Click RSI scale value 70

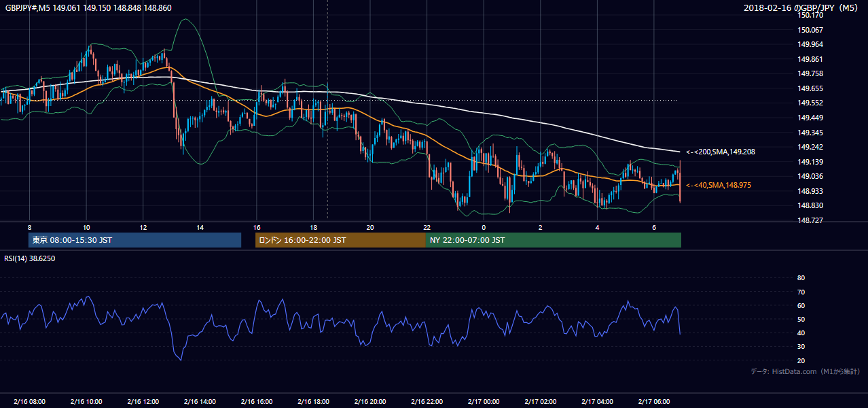pos(801,292)
